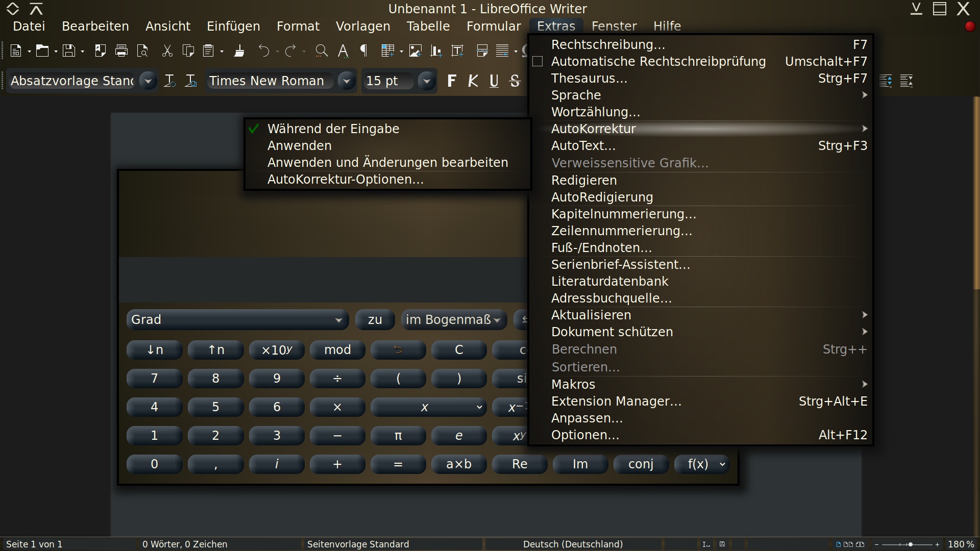Select Wortzählung… from Extras menu
The width and height of the screenshot is (980, 551).
point(701,112)
